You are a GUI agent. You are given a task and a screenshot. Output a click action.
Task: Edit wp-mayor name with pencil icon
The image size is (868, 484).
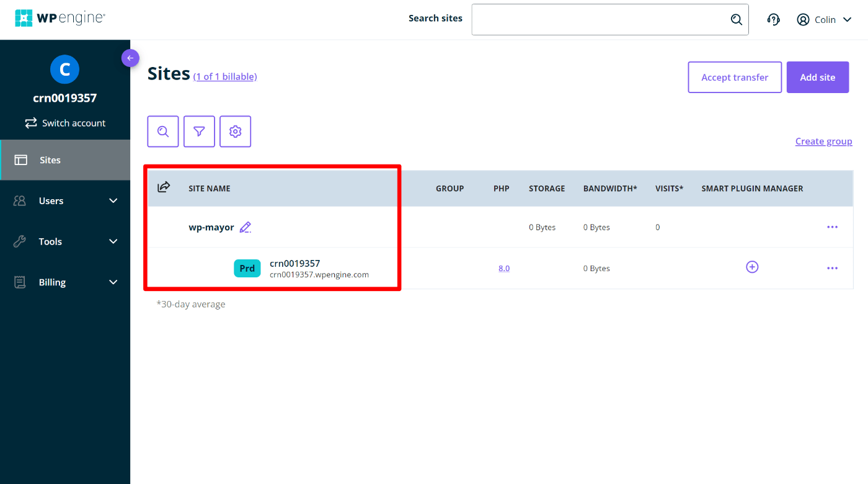coord(246,227)
